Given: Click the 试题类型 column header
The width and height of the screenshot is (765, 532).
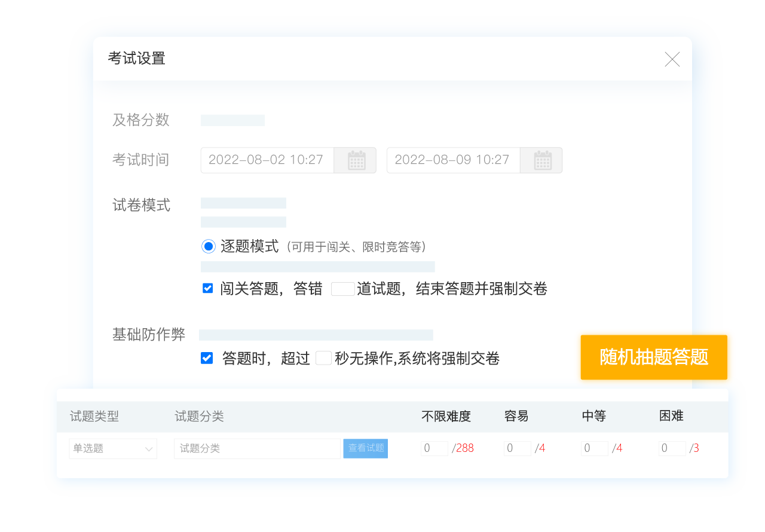Looking at the screenshot, I should click(94, 417).
